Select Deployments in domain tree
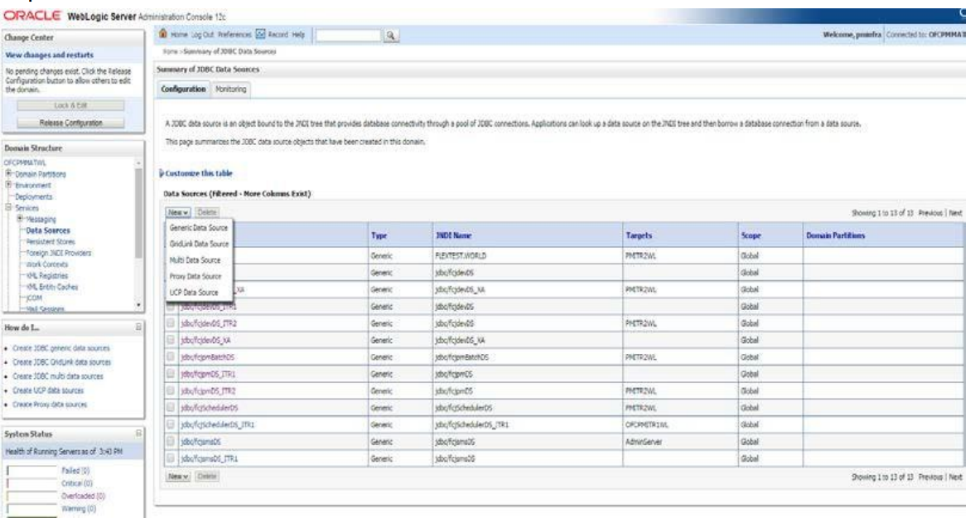980x528 pixels. (x=34, y=196)
